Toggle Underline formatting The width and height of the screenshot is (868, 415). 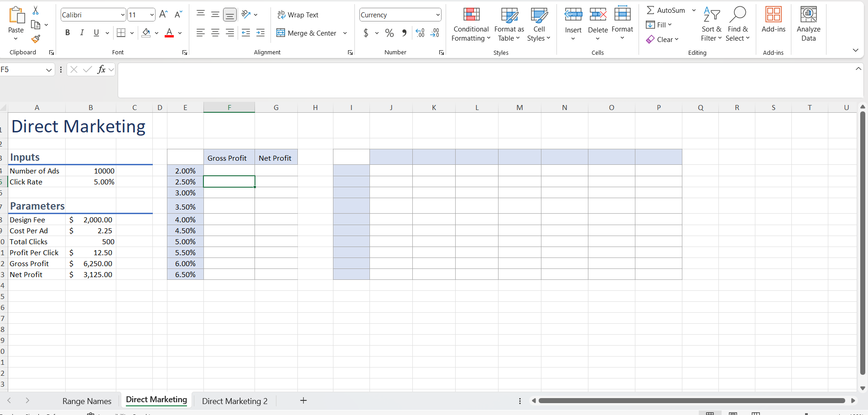pyautogui.click(x=96, y=33)
